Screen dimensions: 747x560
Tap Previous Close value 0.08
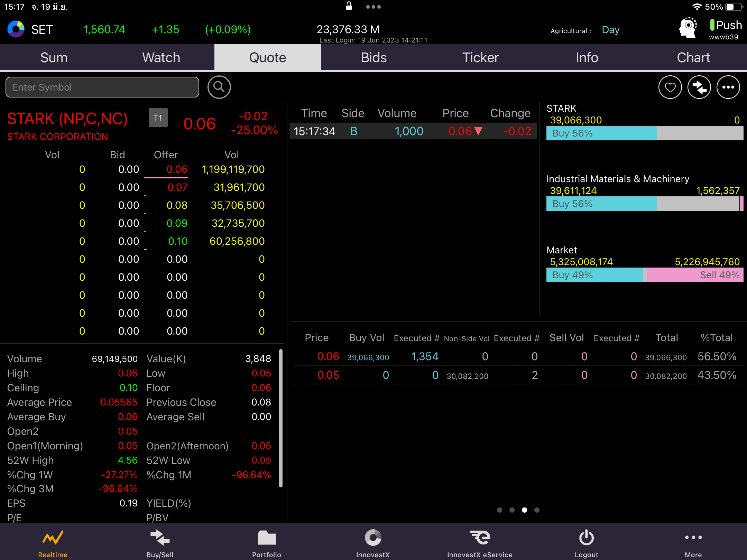coord(261,402)
